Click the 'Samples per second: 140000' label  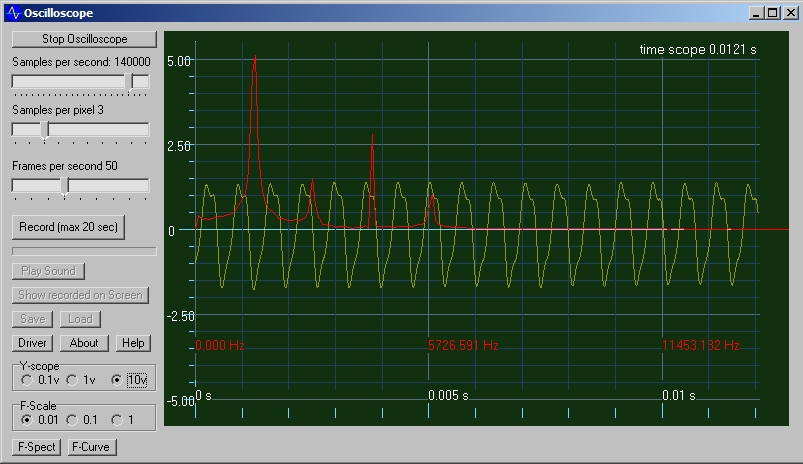coord(81,62)
